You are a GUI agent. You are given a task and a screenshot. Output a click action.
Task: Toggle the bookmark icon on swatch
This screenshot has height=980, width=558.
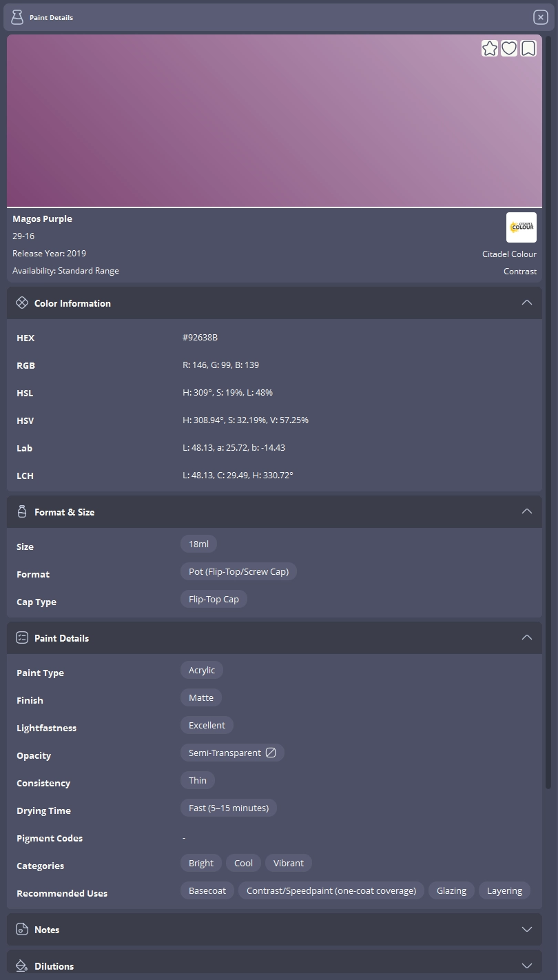tap(528, 48)
